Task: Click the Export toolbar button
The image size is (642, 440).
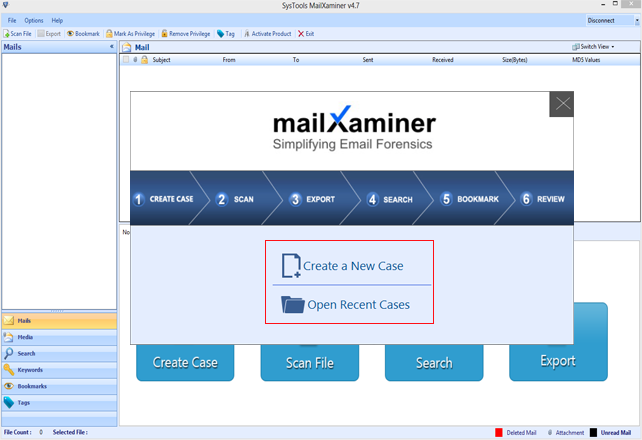Action: [x=49, y=34]
